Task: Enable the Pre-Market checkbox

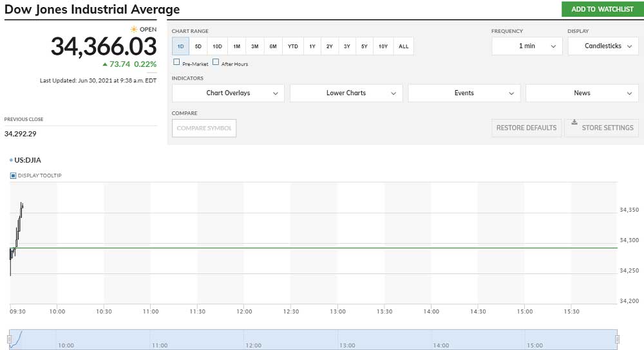Action: pyautogui.click(x=176, y=62)
